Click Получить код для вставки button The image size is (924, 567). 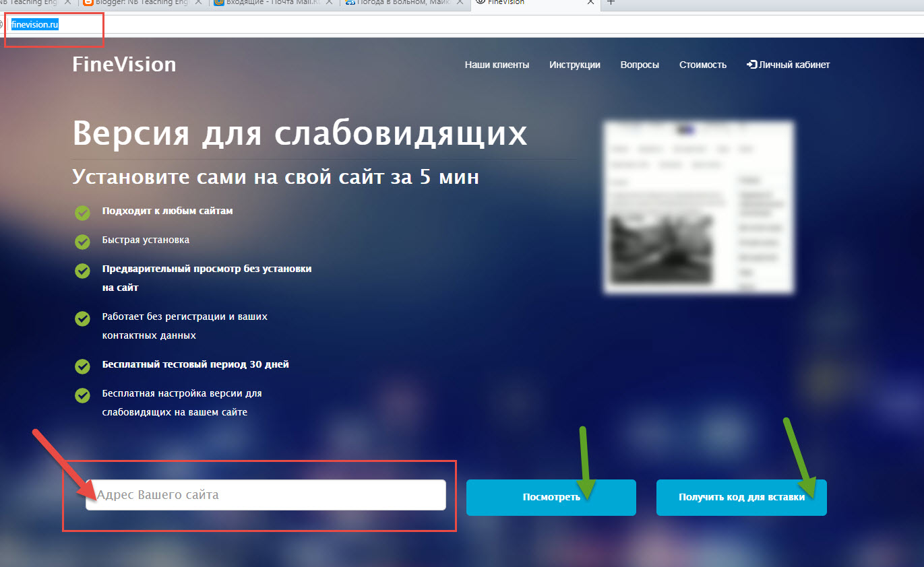(741, 498)
